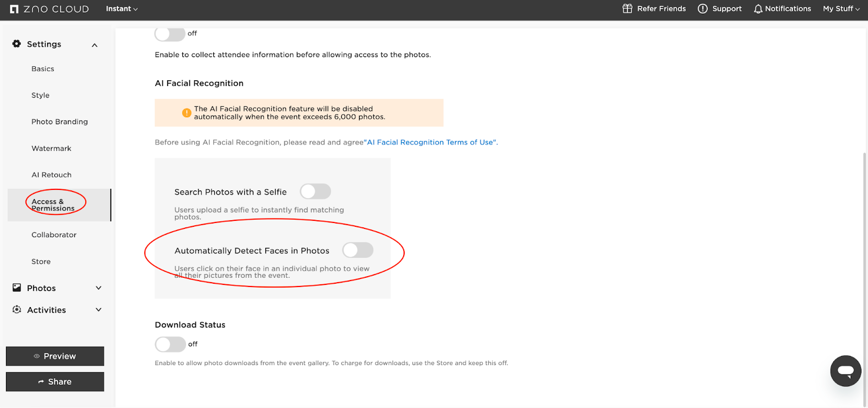Expand the Photos section chevron
The image size is (868, 408).
[x=99, y=288]
